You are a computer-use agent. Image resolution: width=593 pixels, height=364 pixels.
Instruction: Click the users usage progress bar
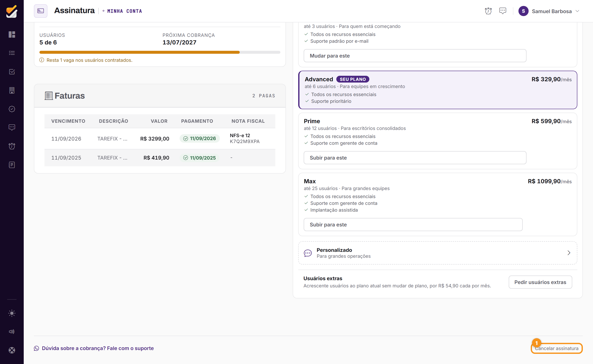[160, 52]
